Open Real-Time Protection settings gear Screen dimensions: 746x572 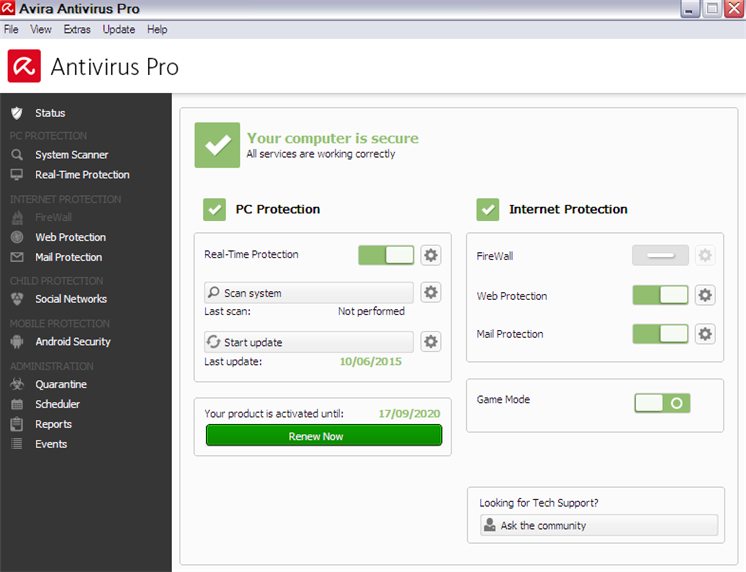tap(430, 255)
